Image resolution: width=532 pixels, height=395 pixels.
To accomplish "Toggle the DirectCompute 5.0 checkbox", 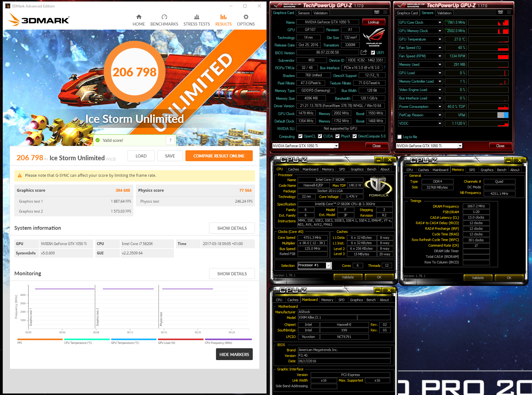I will 354,136.
